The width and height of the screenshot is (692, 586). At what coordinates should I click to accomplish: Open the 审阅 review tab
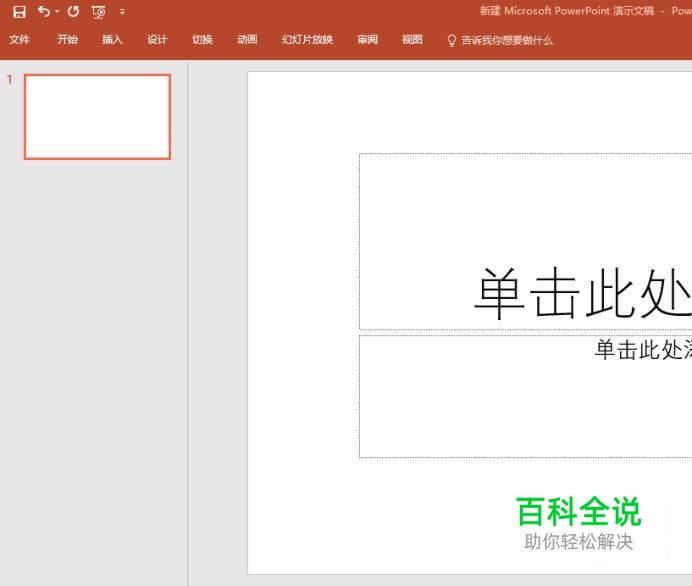(367, 40)
